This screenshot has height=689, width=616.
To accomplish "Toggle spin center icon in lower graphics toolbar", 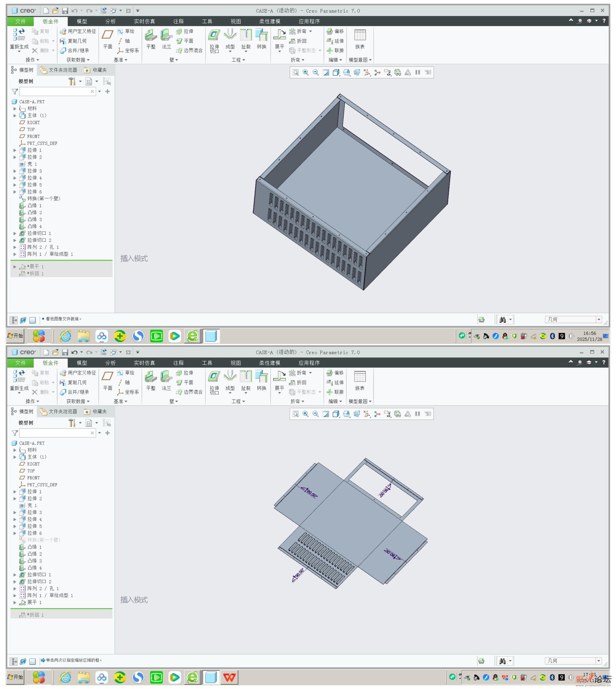I will 377,414.
